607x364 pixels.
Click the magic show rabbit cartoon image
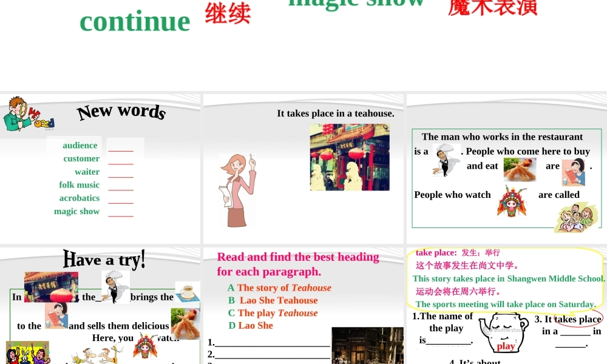[27, 352]
